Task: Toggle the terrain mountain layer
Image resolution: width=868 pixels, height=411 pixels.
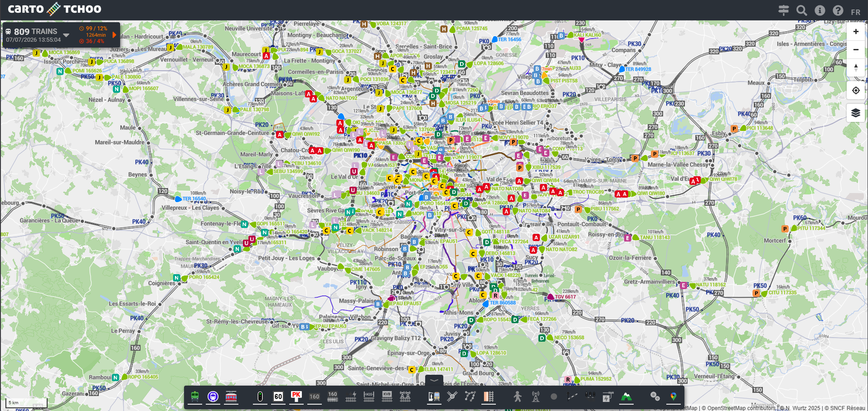Action: point(626,396)
